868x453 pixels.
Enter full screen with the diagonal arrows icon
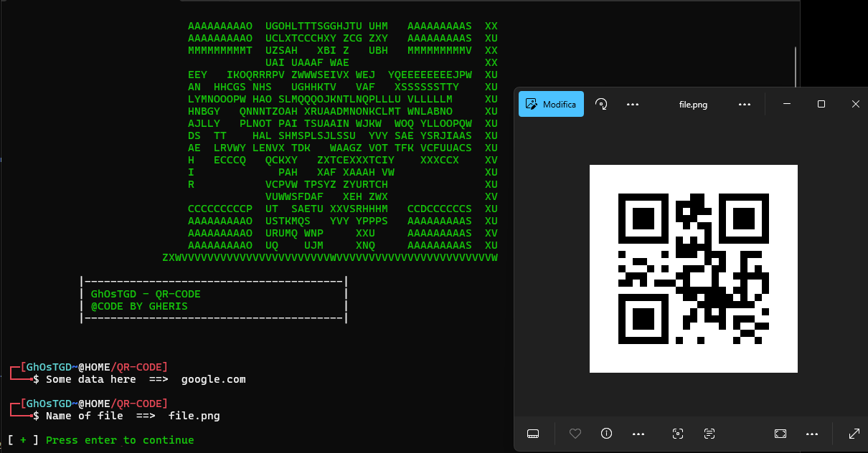pyautogui.click(x=854, y=434)
